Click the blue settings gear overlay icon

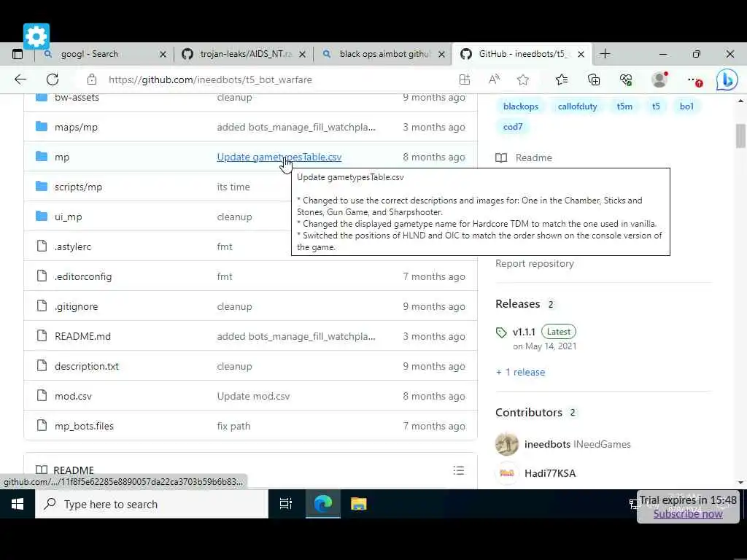[x=36, y=36]
